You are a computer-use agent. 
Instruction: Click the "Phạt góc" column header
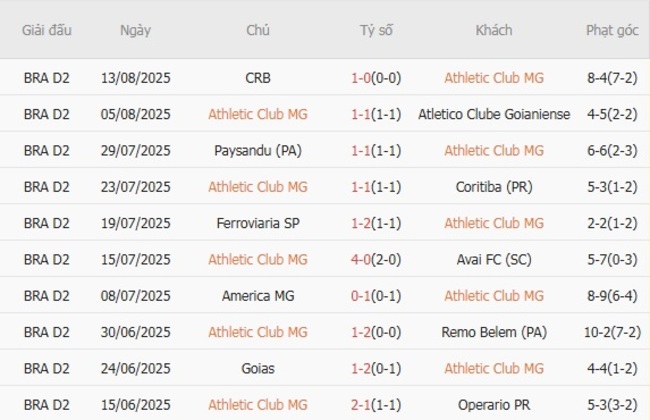[612, 30]
